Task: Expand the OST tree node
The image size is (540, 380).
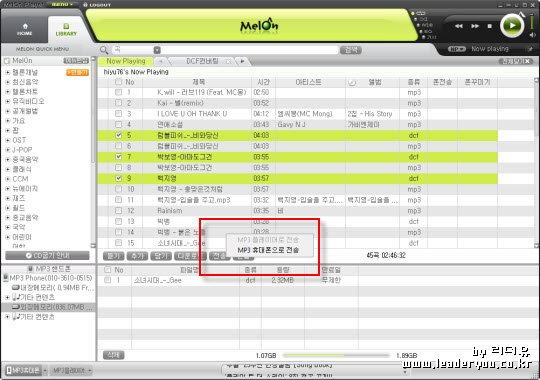Action: pos(8,140)
